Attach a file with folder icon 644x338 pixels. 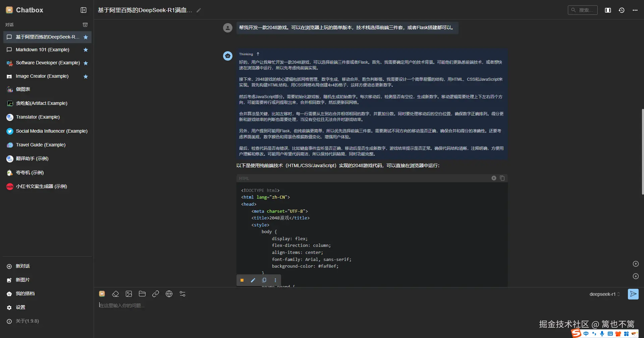pyautogui.click(x=142, y=294)
